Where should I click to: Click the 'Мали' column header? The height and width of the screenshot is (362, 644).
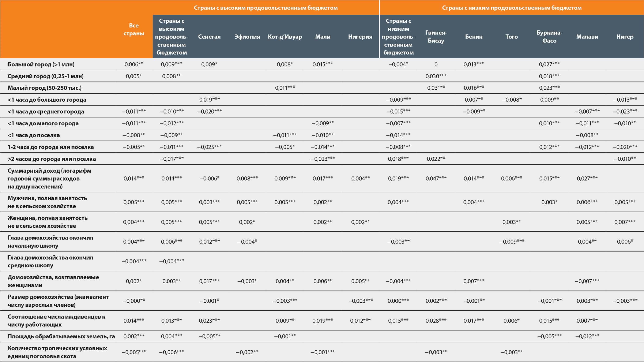323,37
